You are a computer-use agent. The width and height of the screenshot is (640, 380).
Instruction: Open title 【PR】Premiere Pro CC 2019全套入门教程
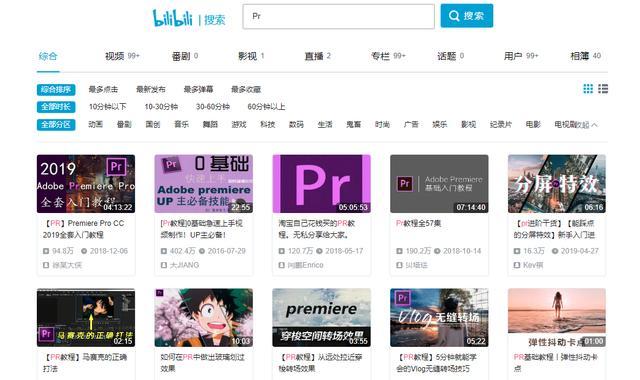coord(84,229)
